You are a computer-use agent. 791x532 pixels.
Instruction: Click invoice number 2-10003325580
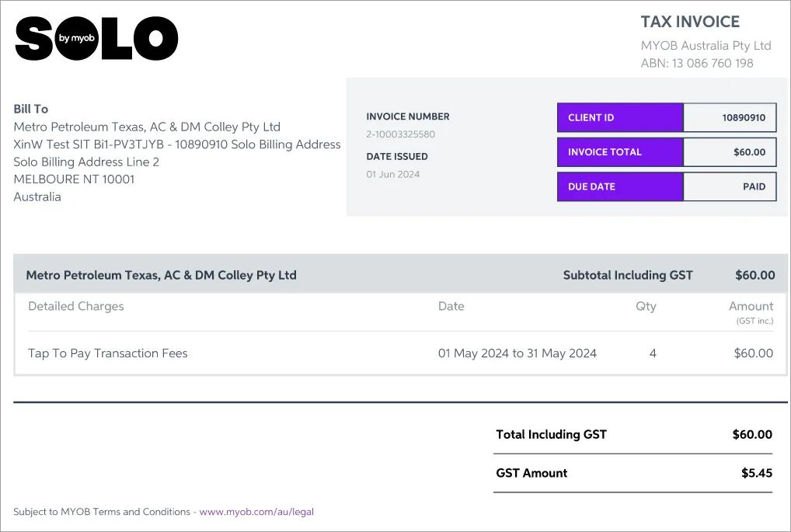point(401,134)
